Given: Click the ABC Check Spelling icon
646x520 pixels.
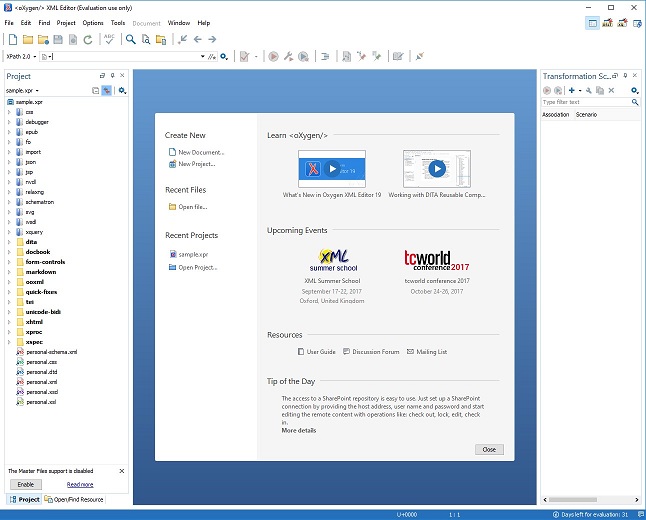Looking at the screenshot, I should [x=109, y=39].
